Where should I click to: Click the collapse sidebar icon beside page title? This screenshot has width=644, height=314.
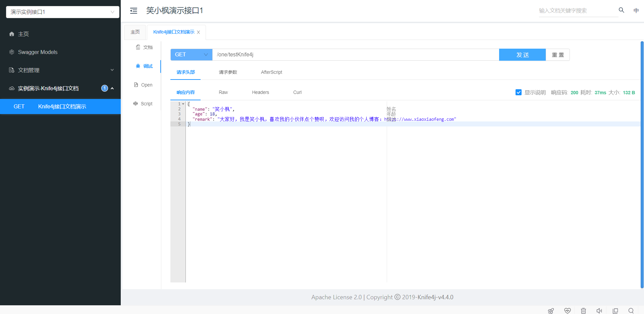pyautogui.click(x=133, y=10)
